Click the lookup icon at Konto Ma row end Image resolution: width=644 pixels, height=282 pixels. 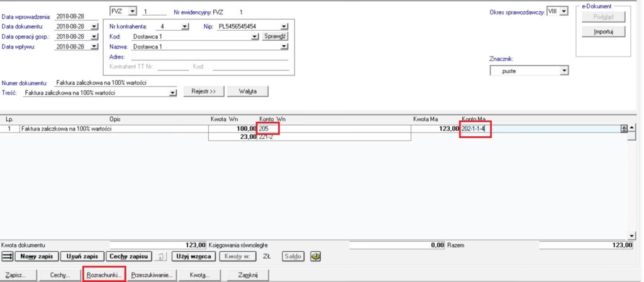point(624,128)
